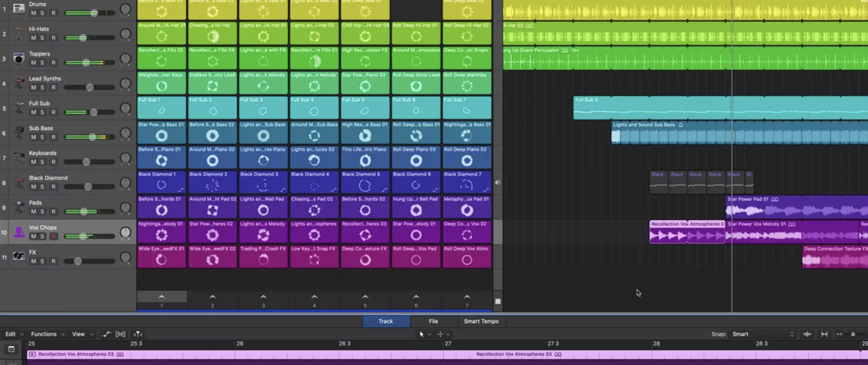Click the Hi-Hats track instrument icon
Image resolution: width=868 pixels, height=365 pixels.
point(18,34)
